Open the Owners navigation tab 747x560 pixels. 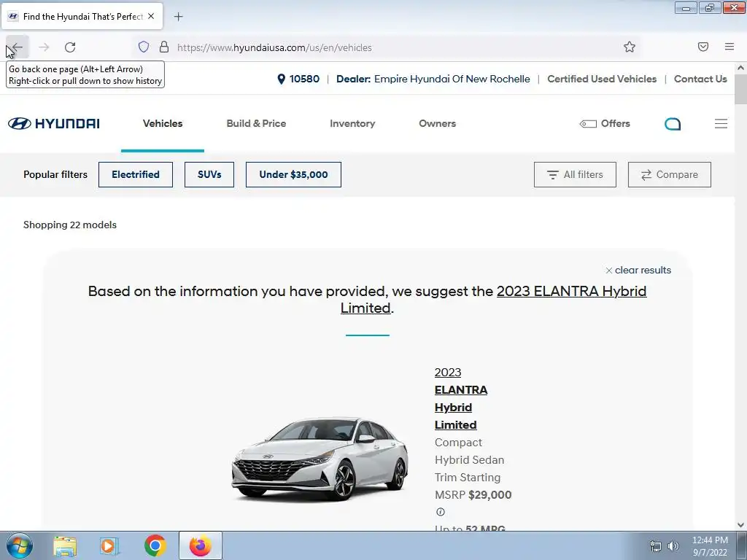tap(438, 123)
